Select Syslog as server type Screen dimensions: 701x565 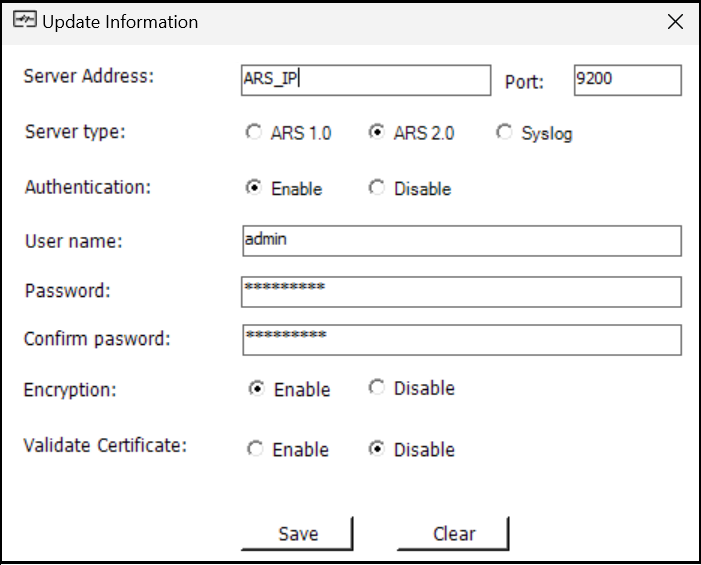pos(504,133)
